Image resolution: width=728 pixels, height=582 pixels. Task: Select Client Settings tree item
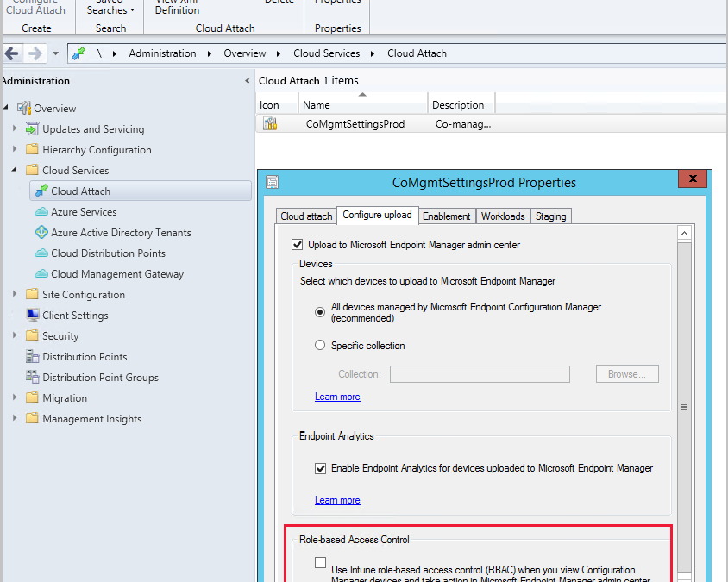[x=75, y=315]
